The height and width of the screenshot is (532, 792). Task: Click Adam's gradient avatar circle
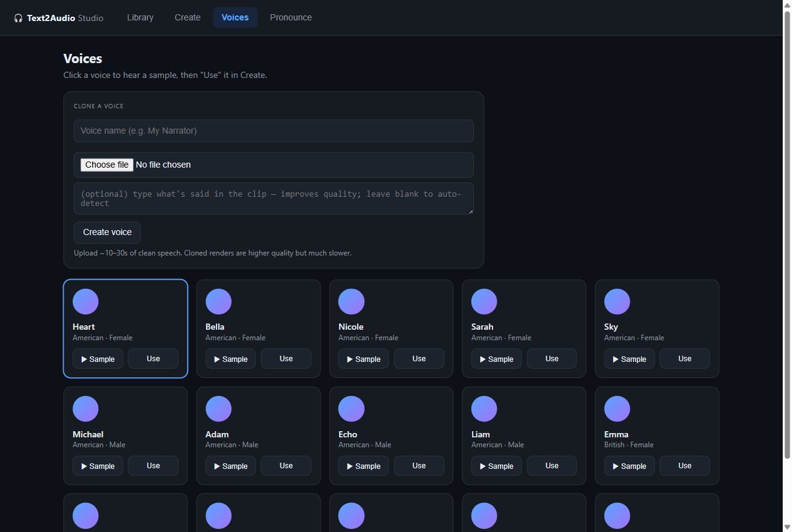tap(218, 409)
